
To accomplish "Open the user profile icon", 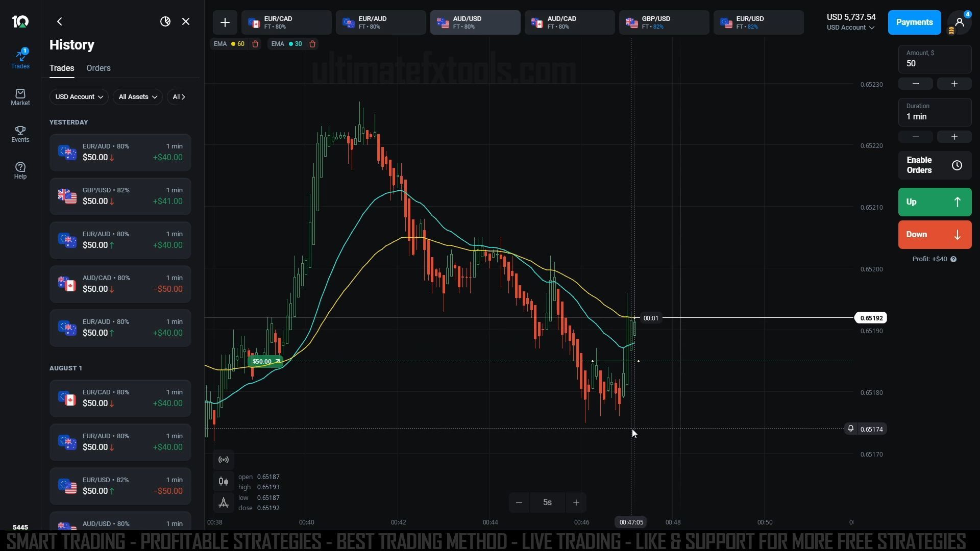I will click(960, 22).
